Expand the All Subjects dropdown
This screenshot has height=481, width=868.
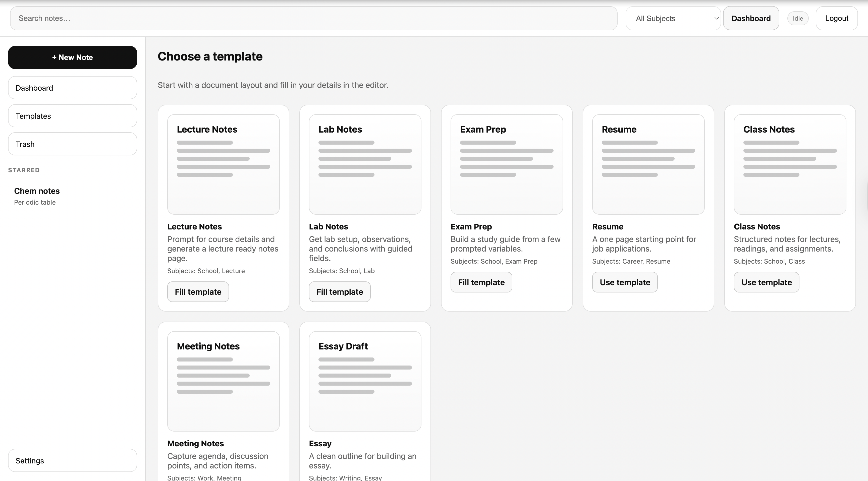tap(673, 18)
